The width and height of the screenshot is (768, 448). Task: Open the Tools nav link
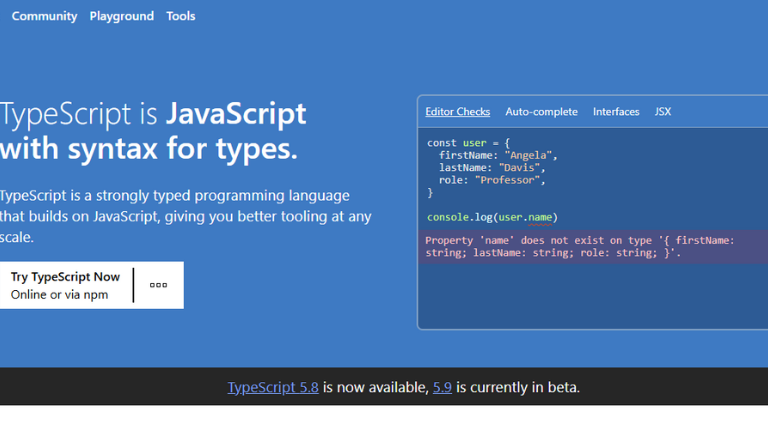pos(181,16)
